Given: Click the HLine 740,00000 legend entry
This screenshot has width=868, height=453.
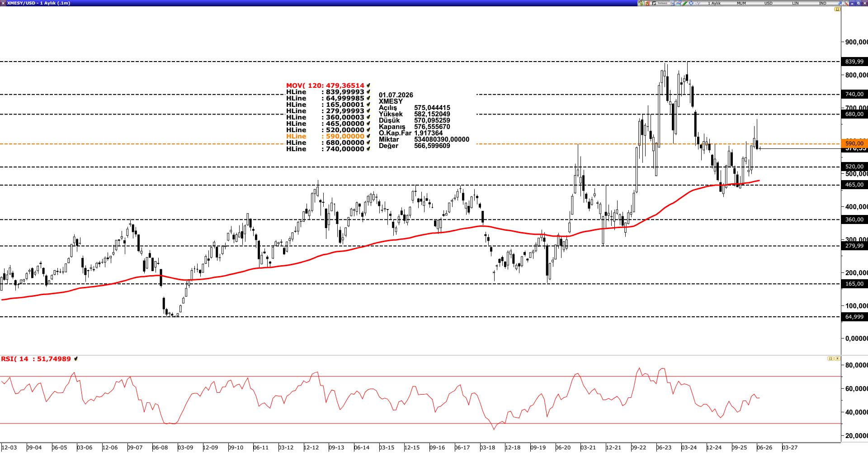Looking at the screenshot, I should point(325,149).
